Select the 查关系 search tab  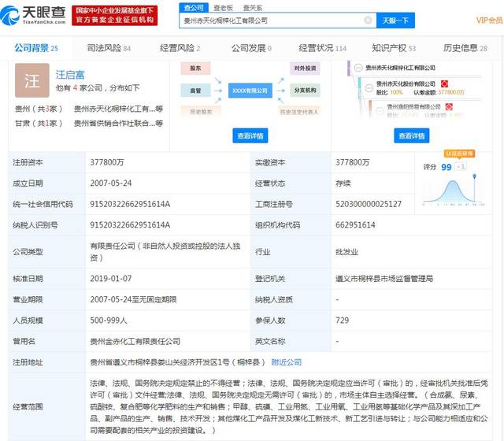[253, 8]
